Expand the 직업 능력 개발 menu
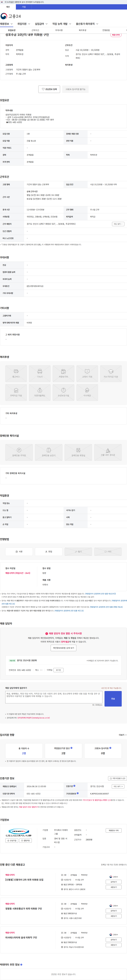The image size is (127, 980). pyautogui.click(x=62, y=24)
